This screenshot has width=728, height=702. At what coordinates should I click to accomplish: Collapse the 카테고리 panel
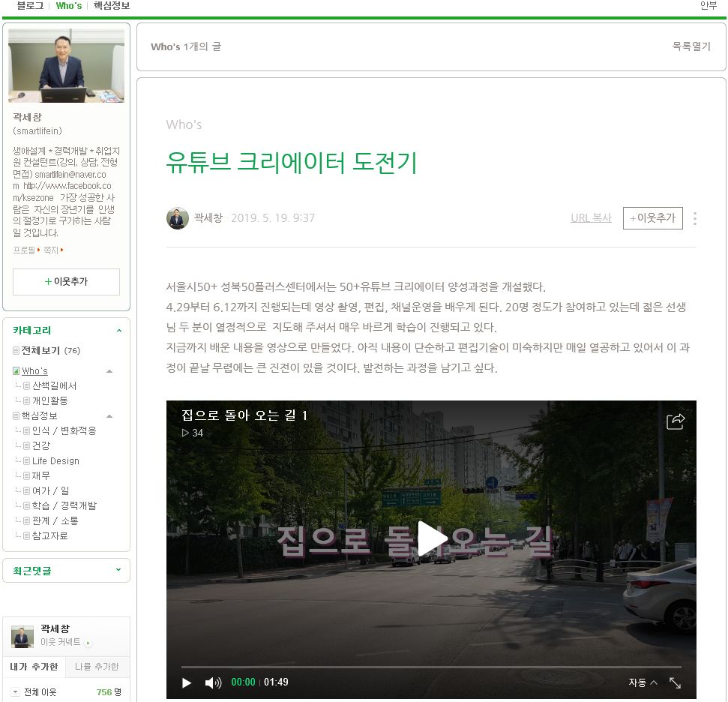tap(119, 330)
